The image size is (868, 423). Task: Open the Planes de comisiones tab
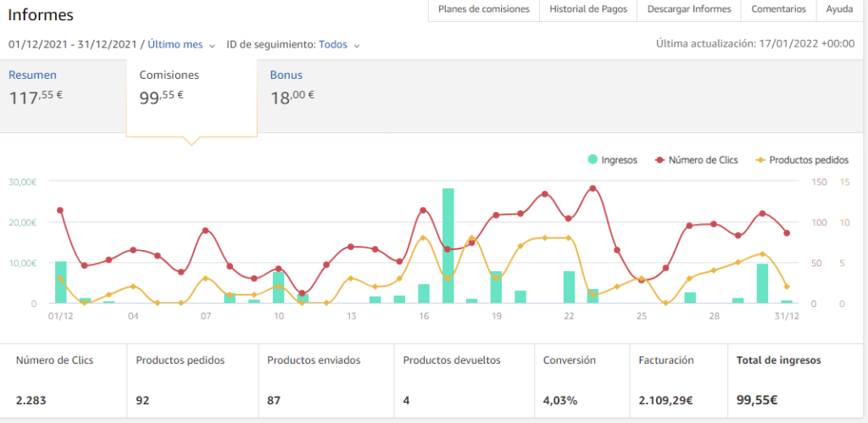tap(484, 9)
